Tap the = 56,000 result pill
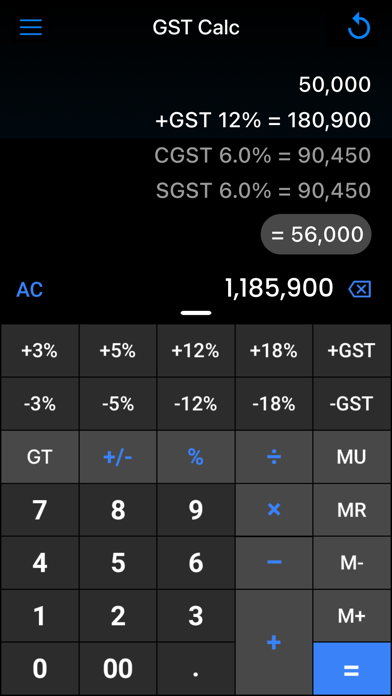 [316, 234]
